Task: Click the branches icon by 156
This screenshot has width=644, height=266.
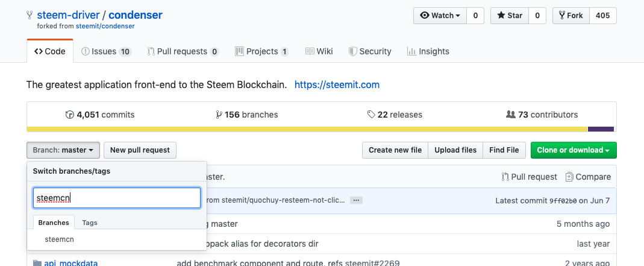Action: coord(219,115)
